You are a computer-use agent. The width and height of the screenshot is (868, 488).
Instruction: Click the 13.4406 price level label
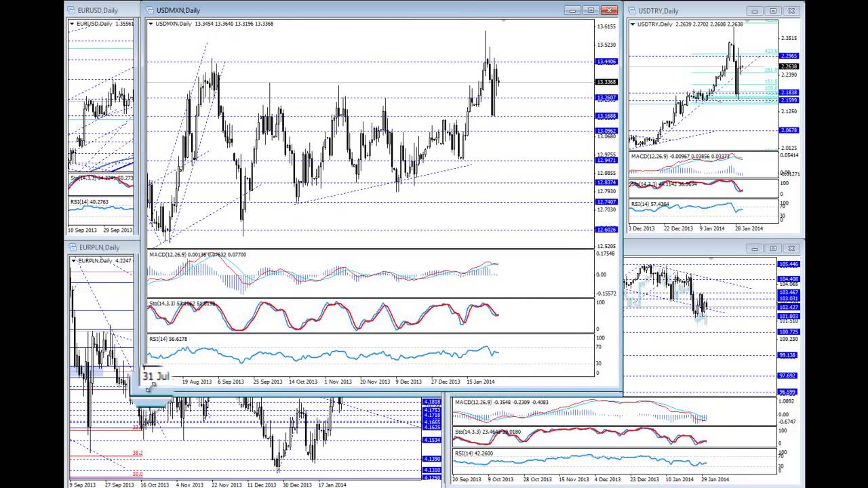click(x=606, y=62)
